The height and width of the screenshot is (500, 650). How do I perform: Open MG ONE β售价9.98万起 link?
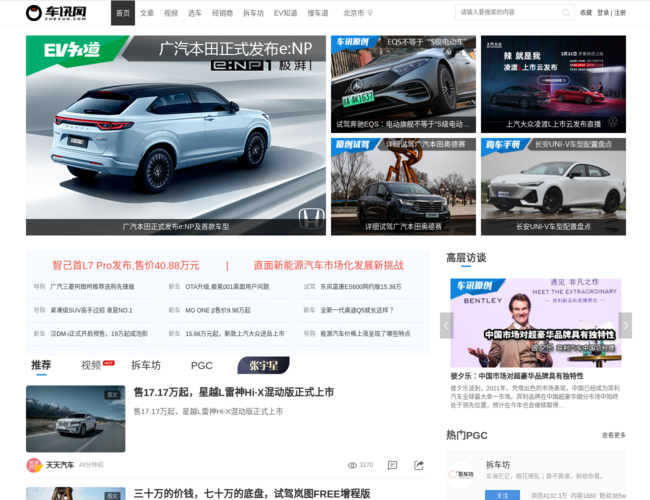[218, 310]
